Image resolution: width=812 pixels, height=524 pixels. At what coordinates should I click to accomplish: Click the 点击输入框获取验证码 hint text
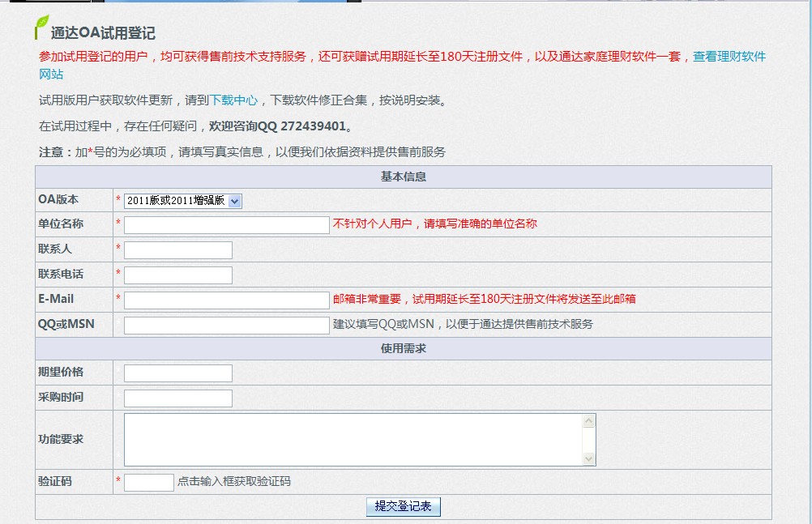pyautogui.click(x=234, y=482)
